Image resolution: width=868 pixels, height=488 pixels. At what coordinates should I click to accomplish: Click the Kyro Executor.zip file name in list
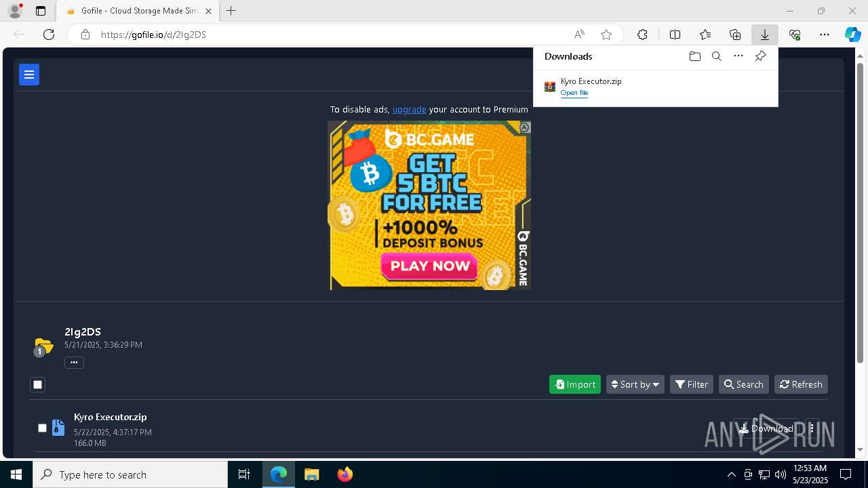click(x=111, y=417)
